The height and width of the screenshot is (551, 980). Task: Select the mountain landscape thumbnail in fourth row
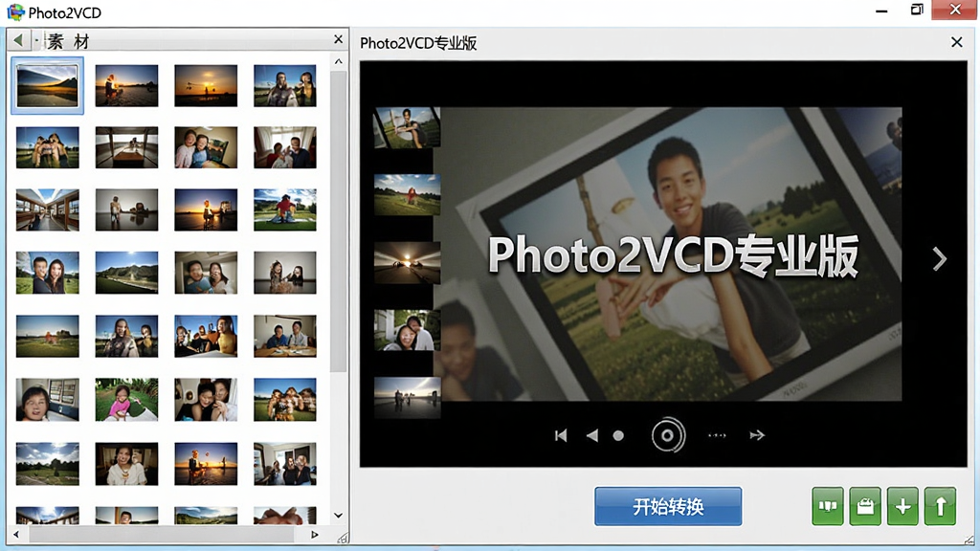pos(127,273)
